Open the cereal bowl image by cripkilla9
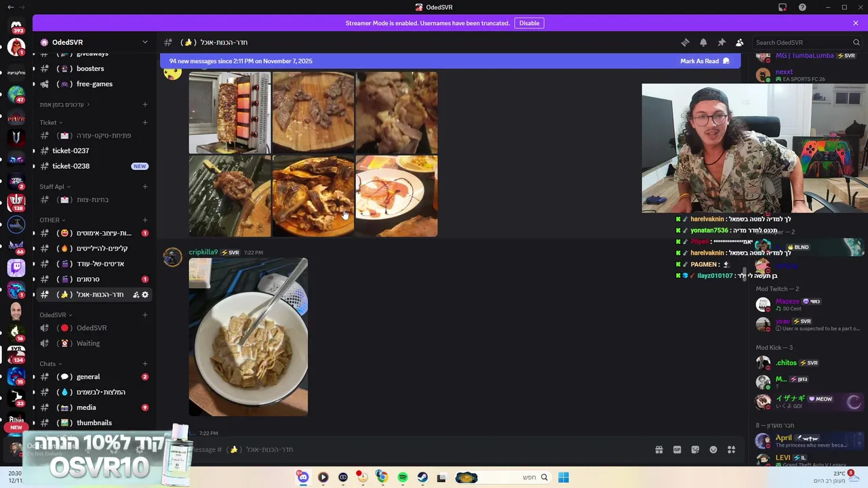The height and width of the screenshot is (488, 868). coord(248,337)
